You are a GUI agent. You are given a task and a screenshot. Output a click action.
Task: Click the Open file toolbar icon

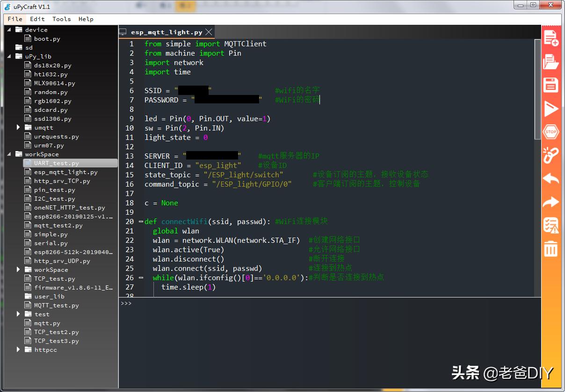(x=551, y=62)
